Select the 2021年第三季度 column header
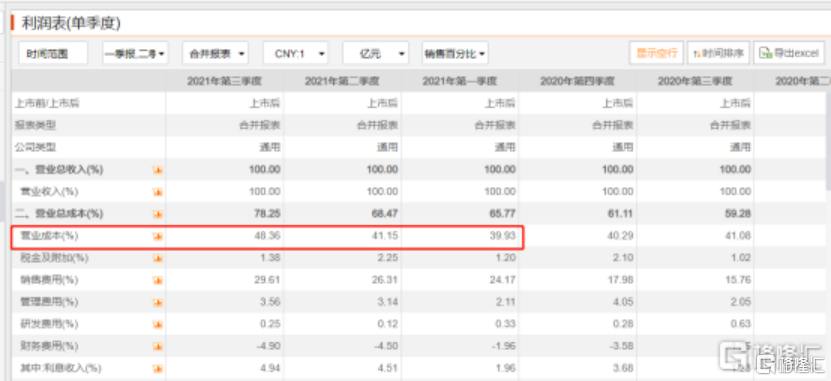831x381 pixels. 225,81
